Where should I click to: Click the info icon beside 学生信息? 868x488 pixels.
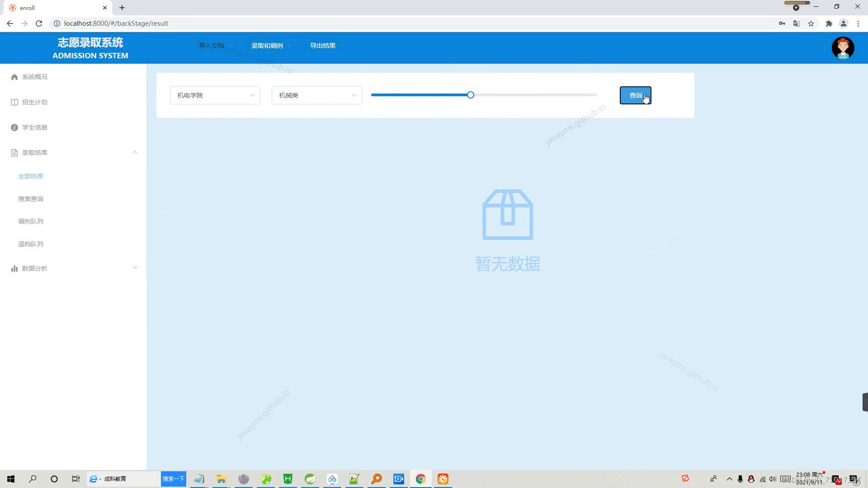14,127
